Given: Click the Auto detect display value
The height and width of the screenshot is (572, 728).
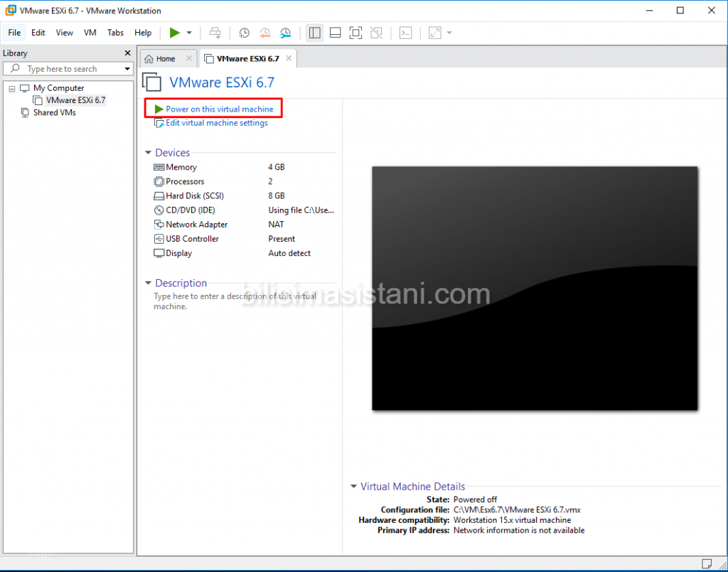Looking at the screenshot, I should 289,253.
